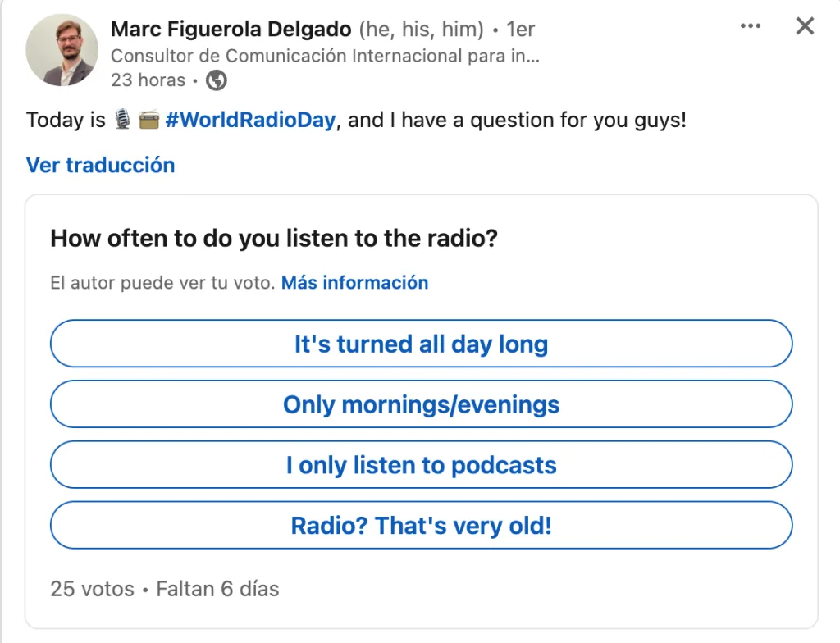Click the radio emoji in the post
Image resolution: width=840 pixels, height=643 pixels.
pos(148,120)
